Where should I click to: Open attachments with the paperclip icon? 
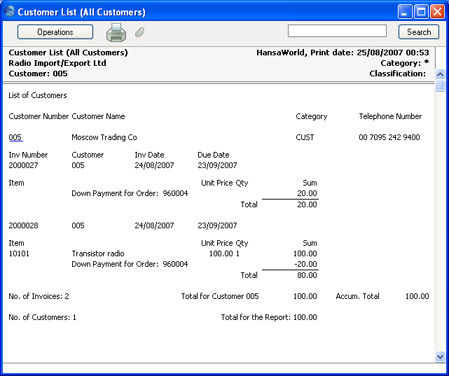tap(140, 32)
